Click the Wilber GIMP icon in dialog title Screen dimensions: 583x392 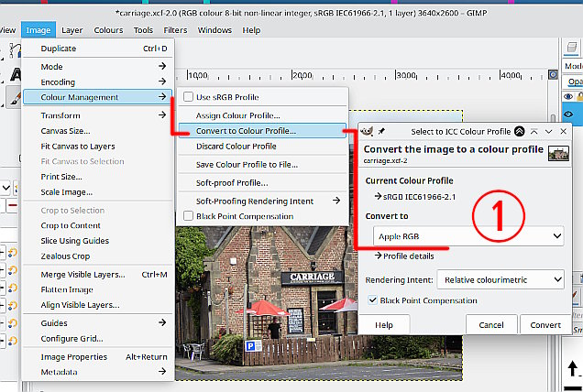[x=367, y=131]
